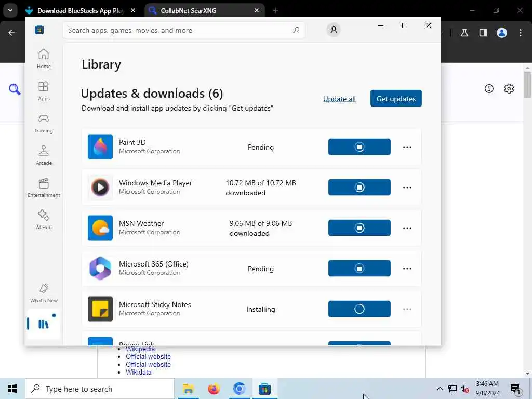The height and width of the screenshot is (399, 532).
Task: Click the MSN Weather app icon
Action: [100, 228]
